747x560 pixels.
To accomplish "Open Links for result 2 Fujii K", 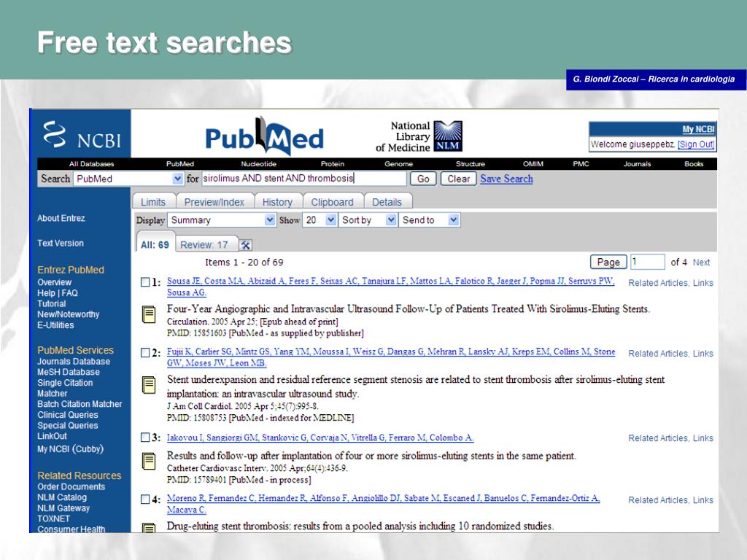I will click(703, 354).
